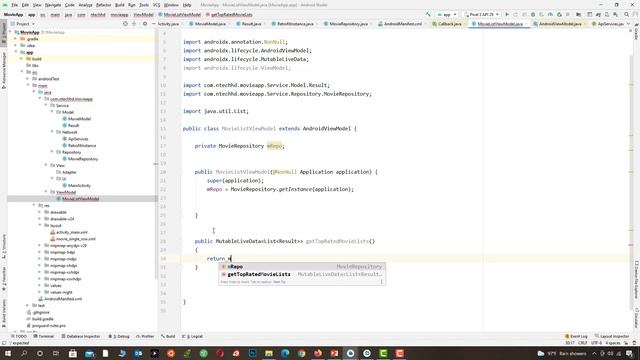Viewport: 640px width, 360px height.
Task: Collapse the ViewModel package node
Action: click(x=46, y=192)
